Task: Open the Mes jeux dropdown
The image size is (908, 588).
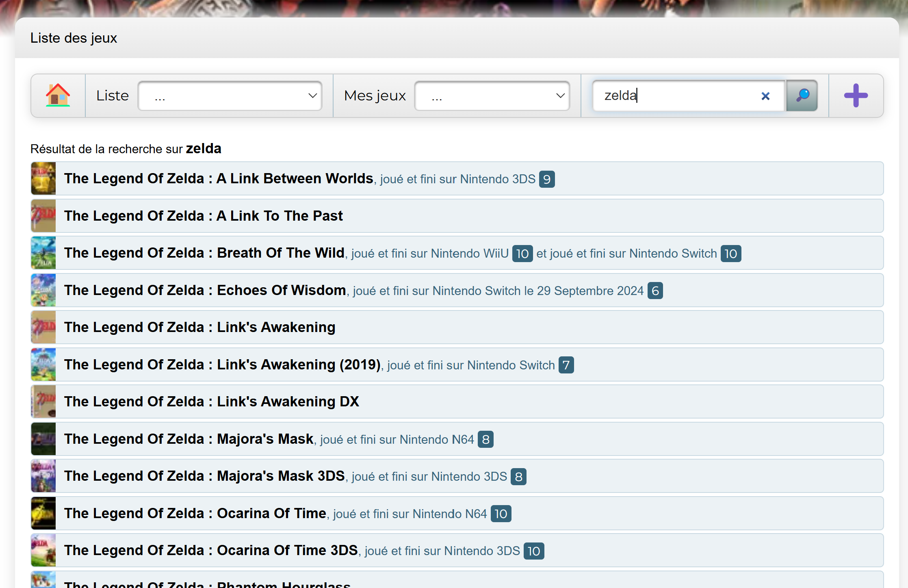Action: (492, 95)
